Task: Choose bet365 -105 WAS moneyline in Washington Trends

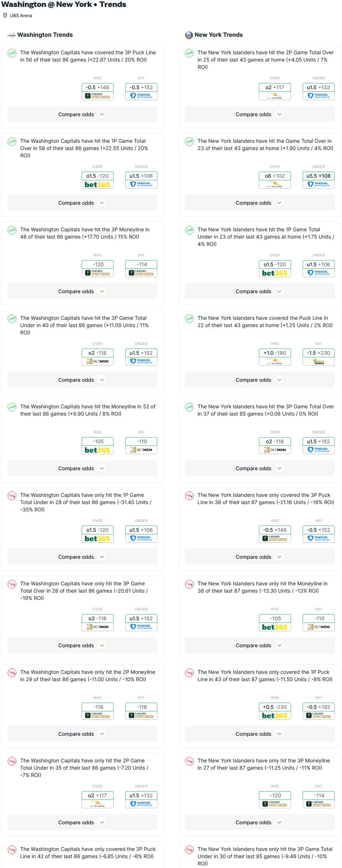Action: 98,445
